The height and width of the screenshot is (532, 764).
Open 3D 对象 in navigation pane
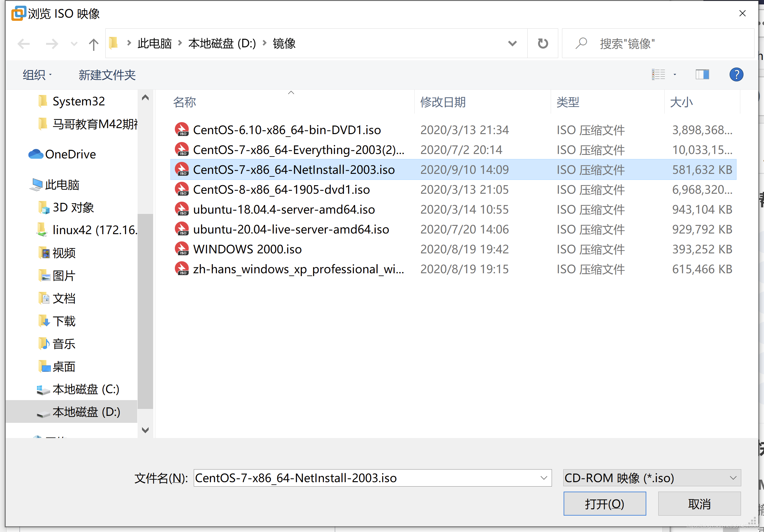coord(66,207)
